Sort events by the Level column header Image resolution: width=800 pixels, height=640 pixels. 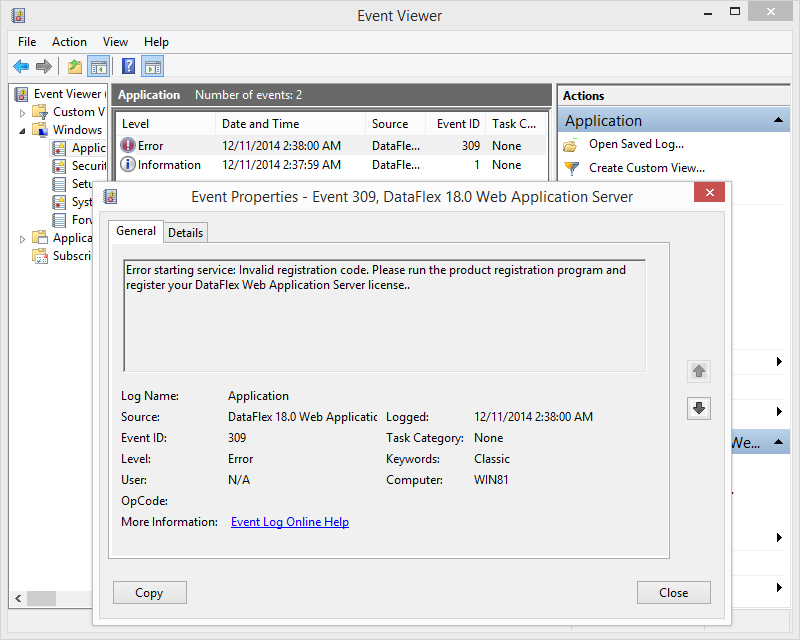point(166,124)
